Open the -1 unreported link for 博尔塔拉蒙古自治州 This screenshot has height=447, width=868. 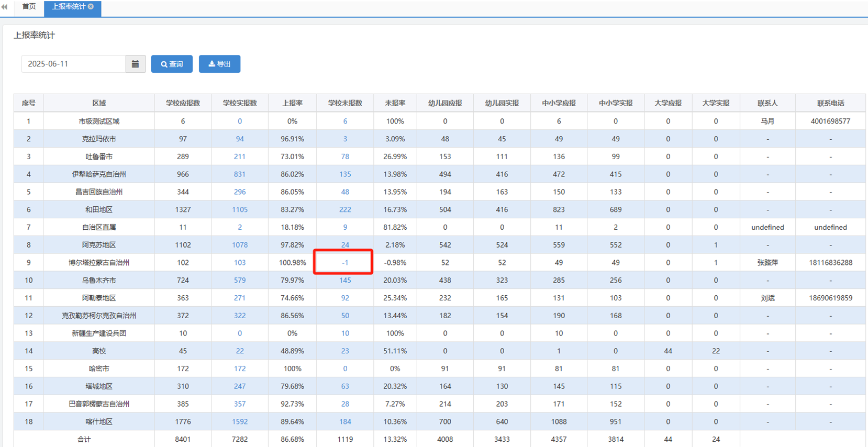click(x=344, y=263)
